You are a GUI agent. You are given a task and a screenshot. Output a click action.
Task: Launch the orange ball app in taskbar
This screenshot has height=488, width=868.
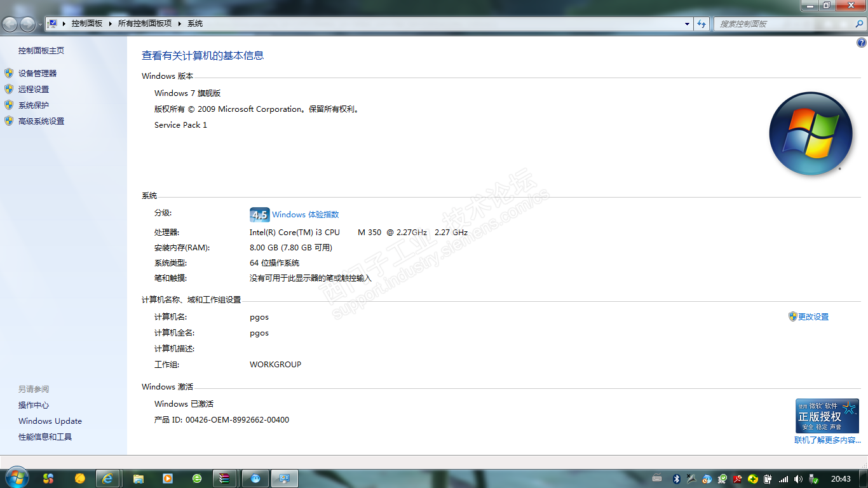coord(79,478)
